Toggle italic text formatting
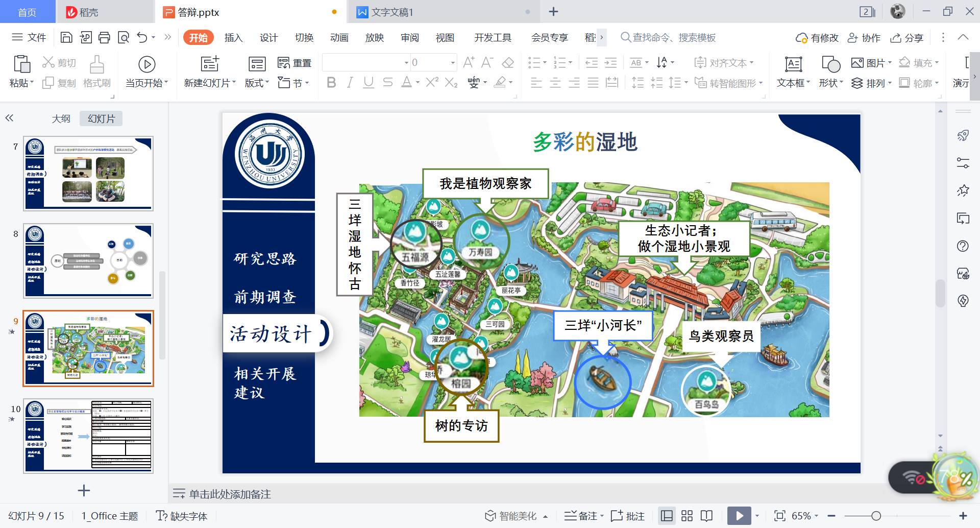 tap(350, 83)
